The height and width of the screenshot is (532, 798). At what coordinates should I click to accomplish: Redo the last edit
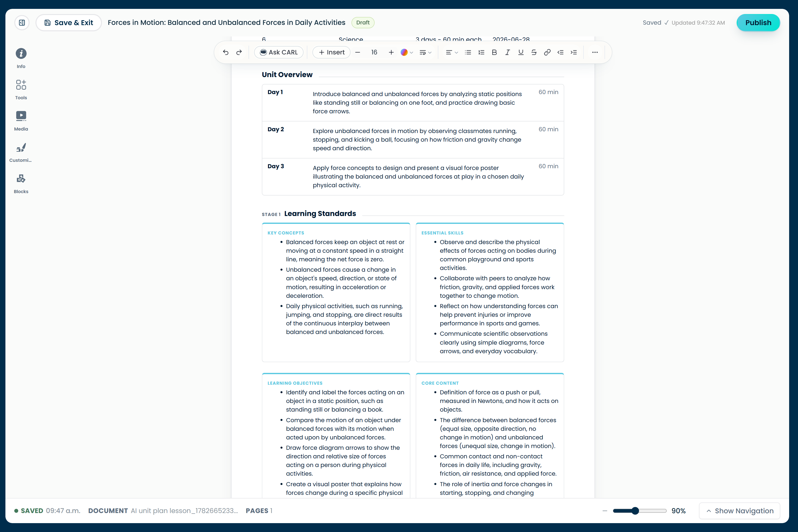[x=239, y=52]
